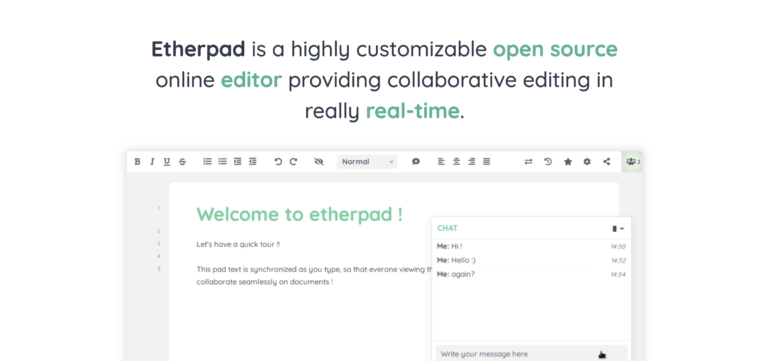Screen dimensions: 768x361
Task: Open the timeslider history icon
Action: pyautogui.click(x=548, y=162)
